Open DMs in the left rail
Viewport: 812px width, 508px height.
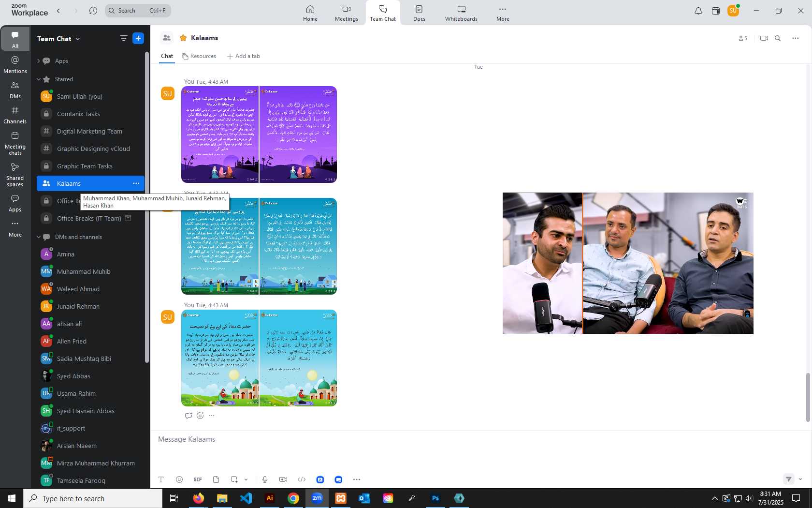15,90
